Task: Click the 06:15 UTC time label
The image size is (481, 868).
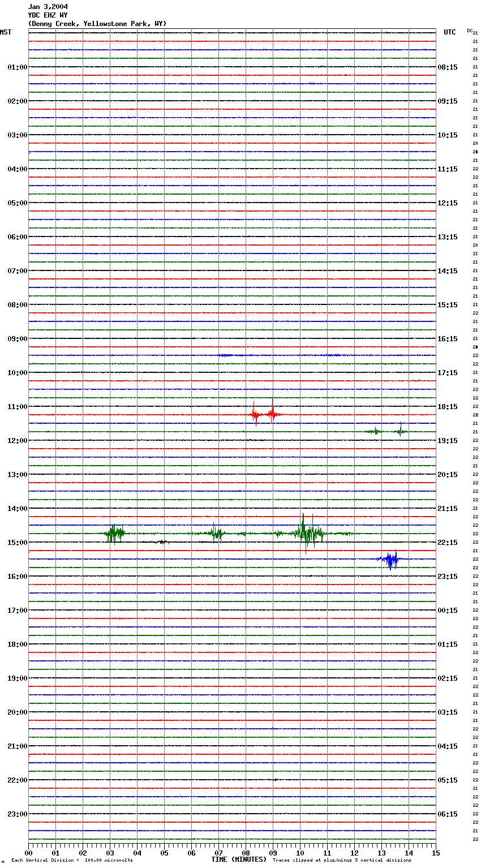Action: pyautogui.click(x=448, y=814)
